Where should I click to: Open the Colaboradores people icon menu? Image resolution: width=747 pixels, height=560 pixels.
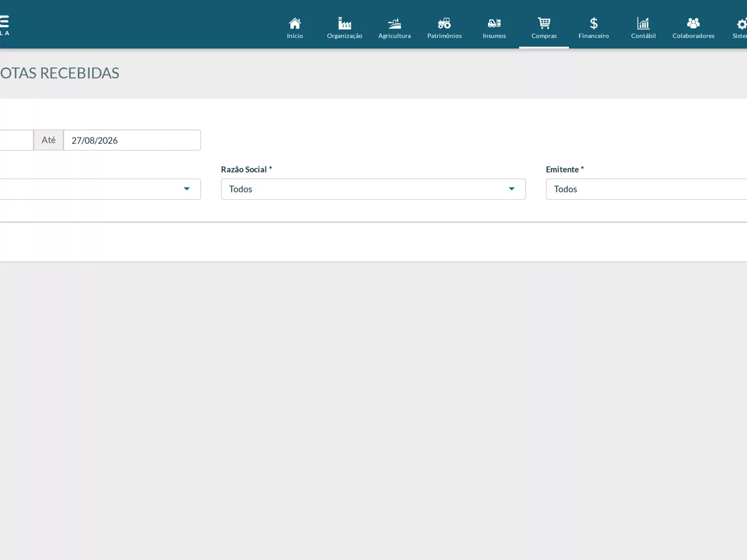[693, 24]
